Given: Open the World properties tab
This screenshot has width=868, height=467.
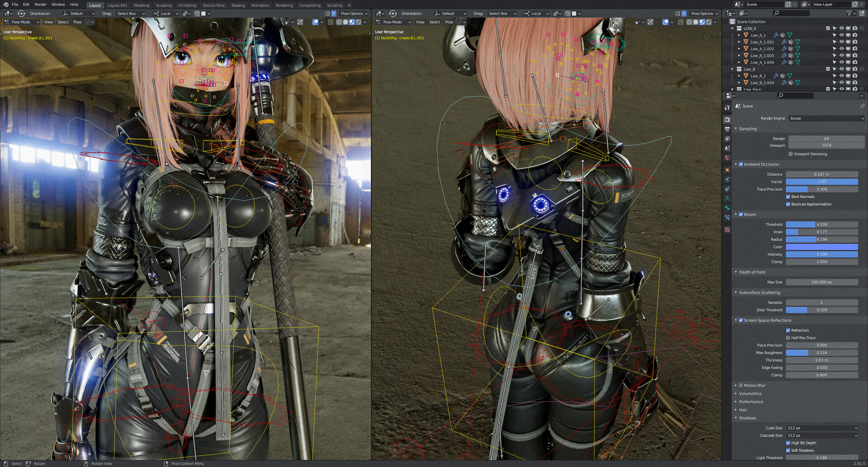Looking at the screenshot, I should pos(727,158).
